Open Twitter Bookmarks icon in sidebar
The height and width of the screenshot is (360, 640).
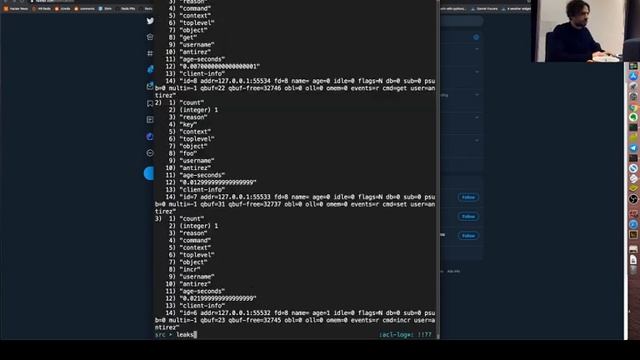point(150,103)
